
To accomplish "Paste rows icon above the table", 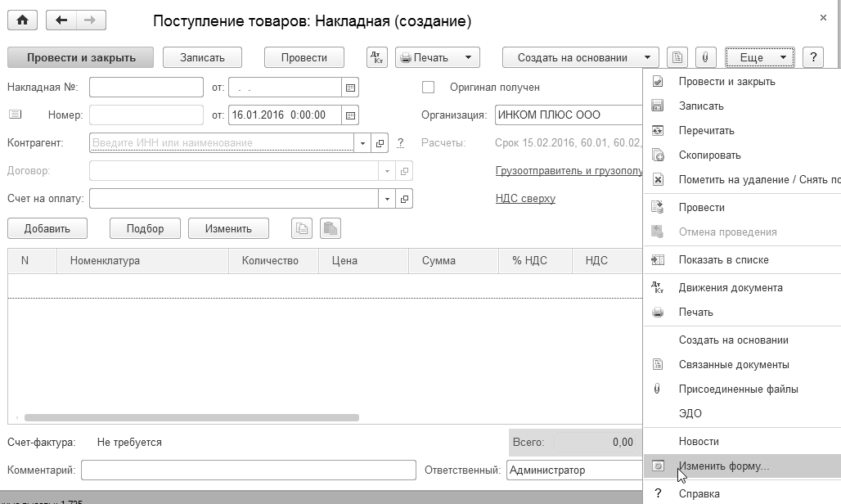I will (x=331, y=228).
